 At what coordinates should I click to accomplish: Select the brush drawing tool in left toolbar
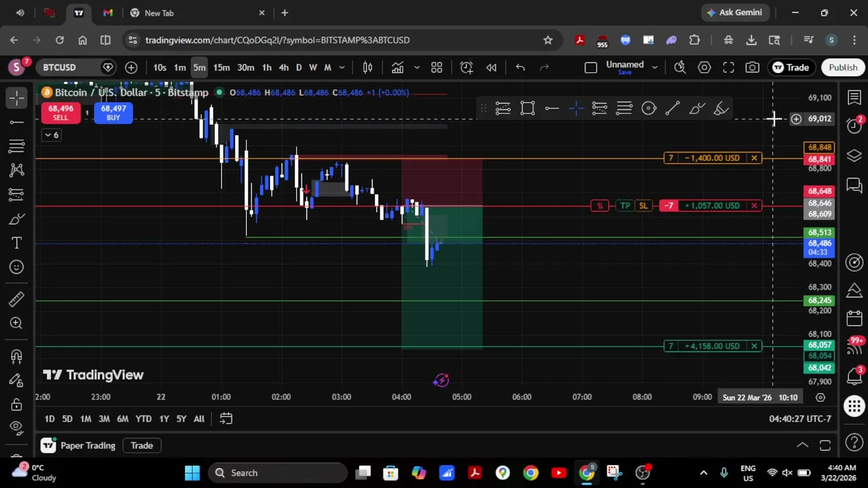point(16,219)
